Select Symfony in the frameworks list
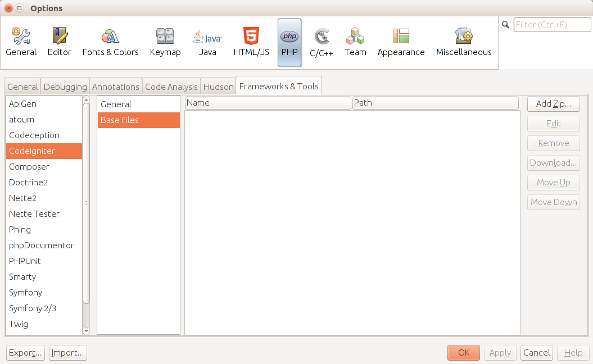 [44, 293]
